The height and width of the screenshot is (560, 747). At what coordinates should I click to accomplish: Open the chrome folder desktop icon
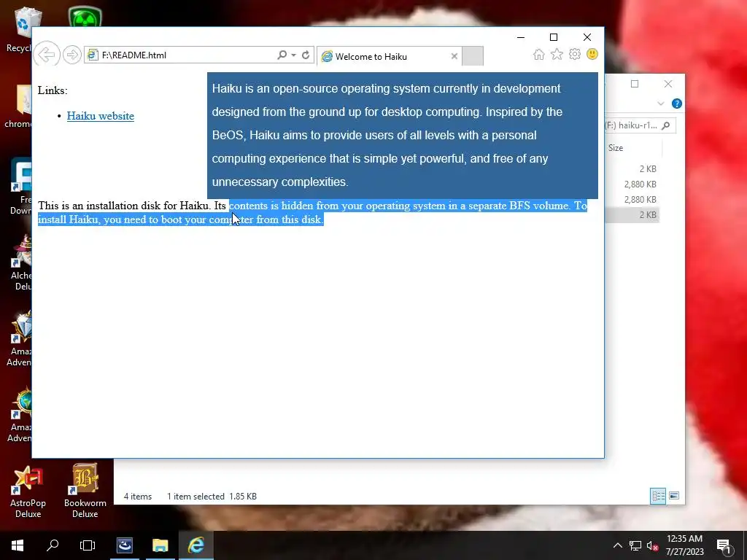click(18, 106)
